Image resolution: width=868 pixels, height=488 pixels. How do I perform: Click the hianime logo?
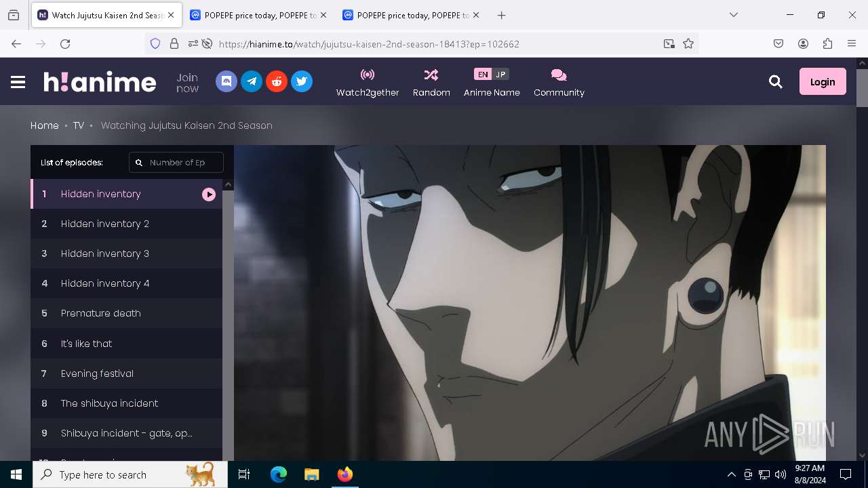pyautogui.click(x=100, y=81)
